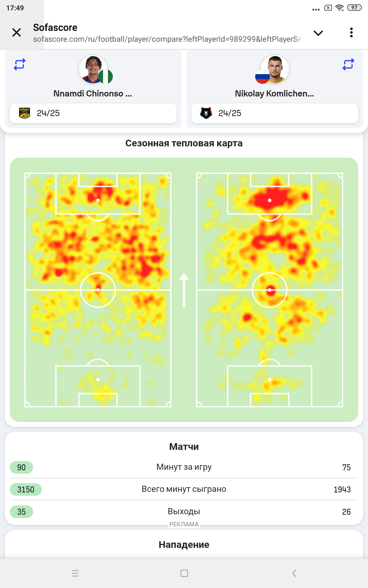Tap the highlighted 3150 total minutes value
Viewport: 368px width, 588px height.
click(x=26, y=489)
